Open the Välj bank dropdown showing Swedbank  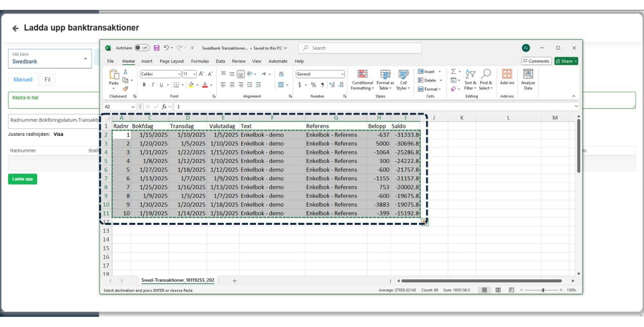[50, 58]
